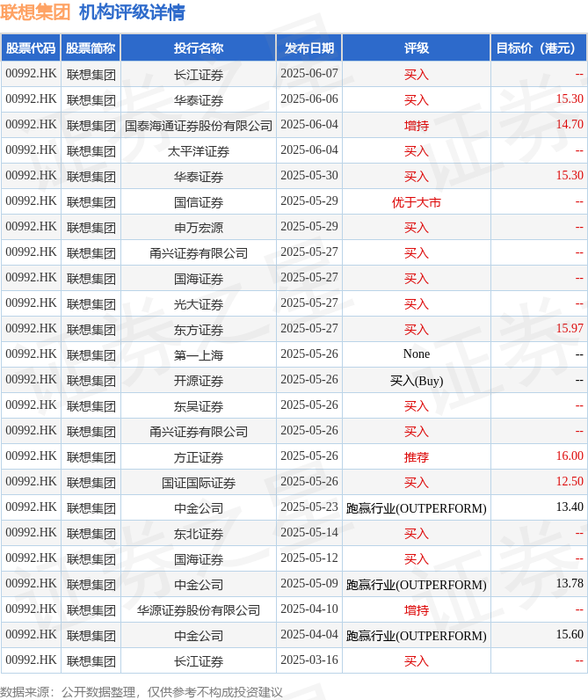Select the date 2025-05-30
The width and height of the screenshot is (588, 700).
tap(309, 175)
